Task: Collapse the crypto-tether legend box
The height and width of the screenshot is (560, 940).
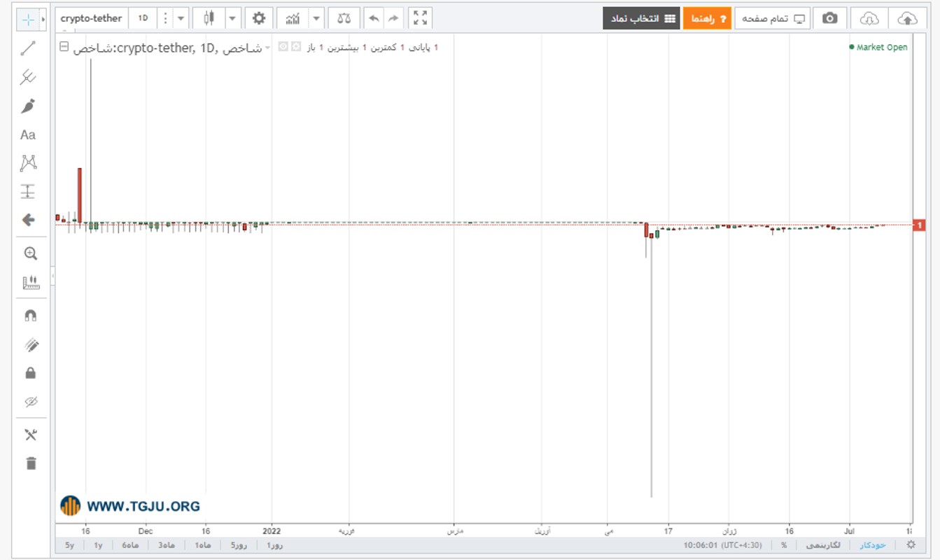Action: pyautogui.click(x=64, y=47)
